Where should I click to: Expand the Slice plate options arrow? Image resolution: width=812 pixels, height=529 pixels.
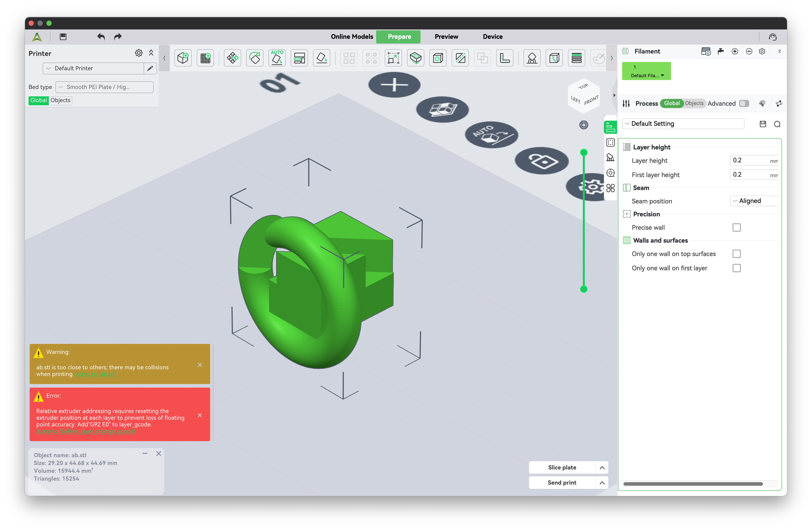(602, 467)
